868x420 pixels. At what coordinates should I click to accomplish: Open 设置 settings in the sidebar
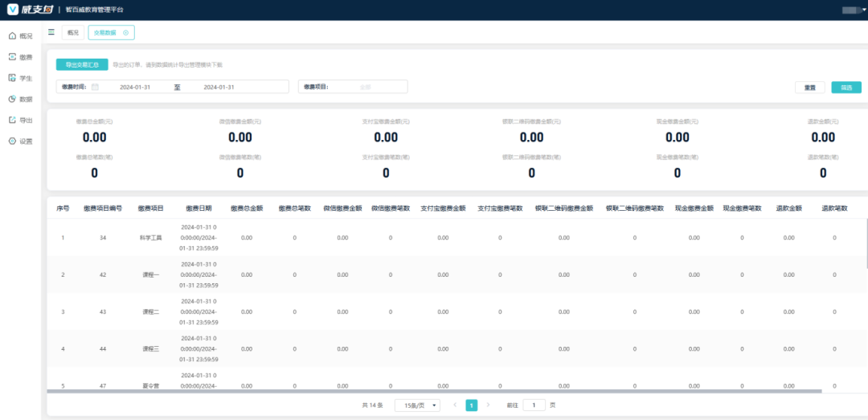20,141
